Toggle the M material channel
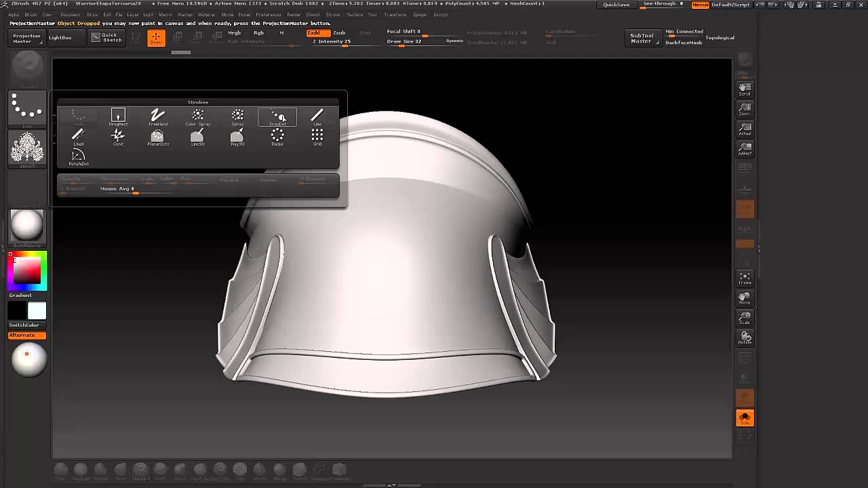Screen dimensions: 868x488 [x=281, y=33]
